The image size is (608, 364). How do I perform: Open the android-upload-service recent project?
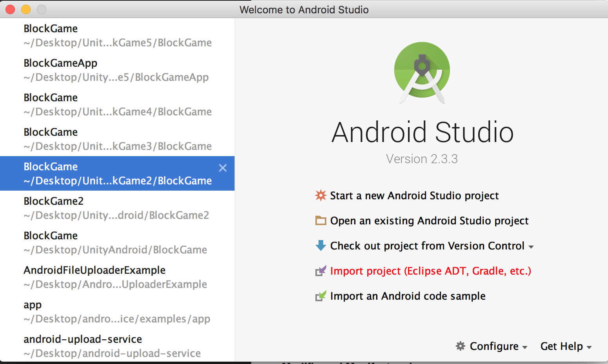(x=117, y=346)
